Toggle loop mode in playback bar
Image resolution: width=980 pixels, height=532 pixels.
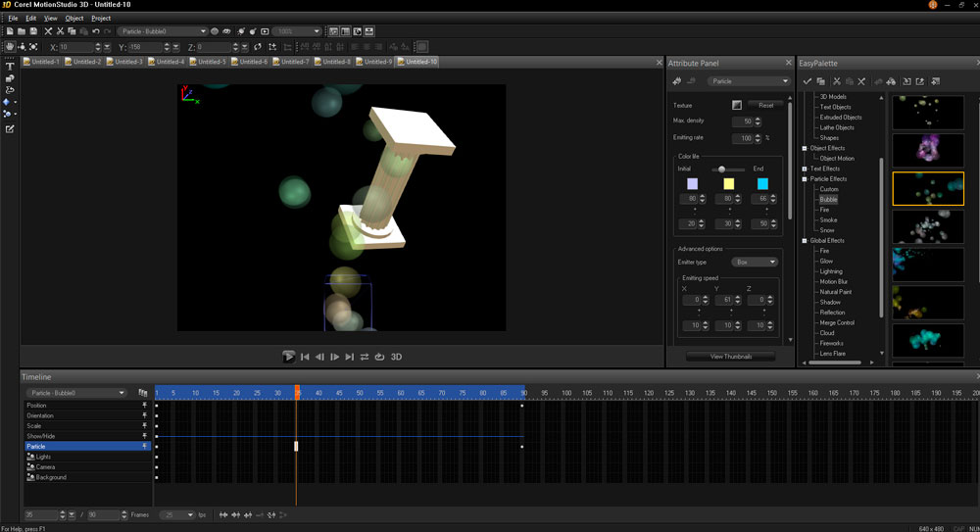point(365,357)
